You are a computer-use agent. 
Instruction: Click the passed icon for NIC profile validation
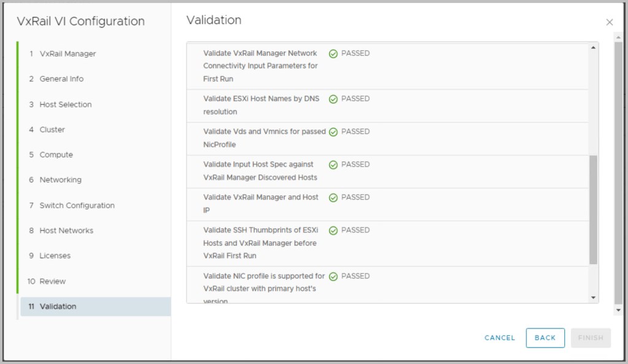pyautogui.click(x=333, y=276)
